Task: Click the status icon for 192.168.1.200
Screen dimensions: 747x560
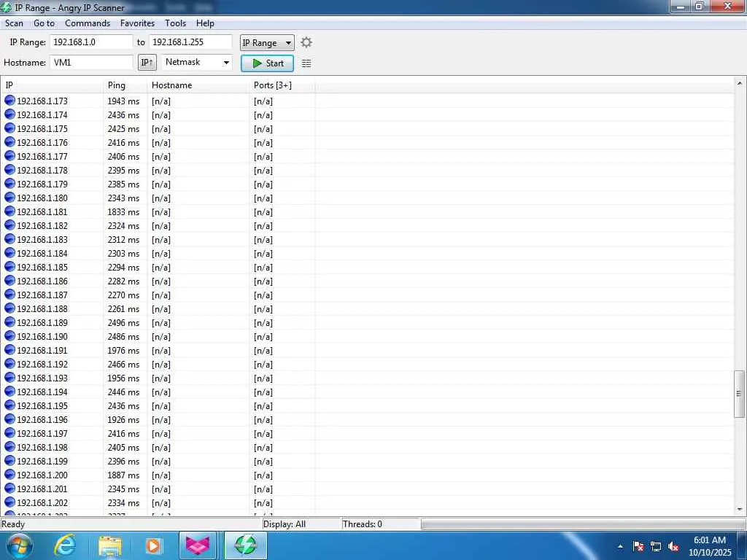Action: [9, 474]
